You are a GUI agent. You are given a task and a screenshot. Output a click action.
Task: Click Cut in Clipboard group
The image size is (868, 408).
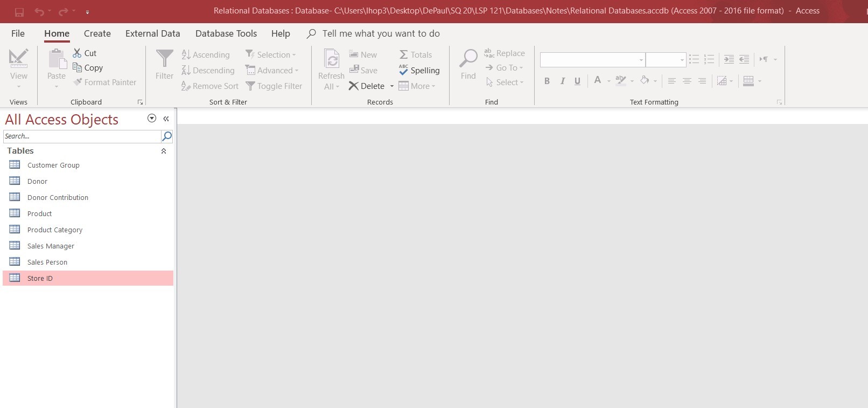point(85,53)
